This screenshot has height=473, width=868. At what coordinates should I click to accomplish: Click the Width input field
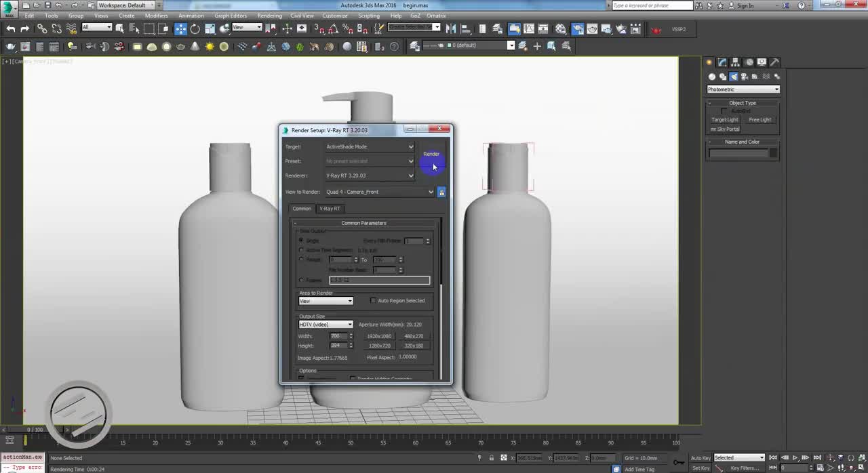click(339, 336)
